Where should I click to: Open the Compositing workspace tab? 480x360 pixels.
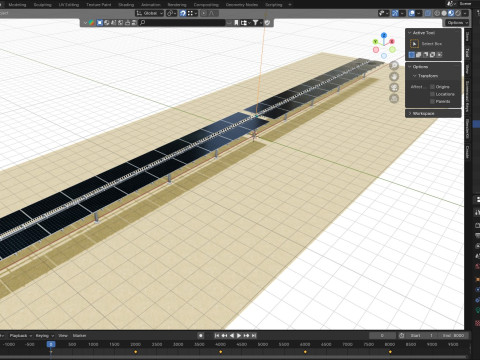pyautogui.click(x=206, y=5)
